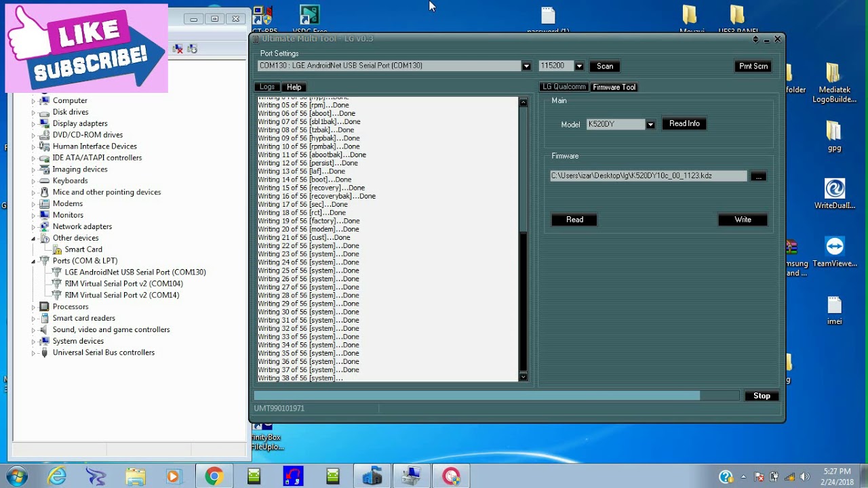868x488 pixels.
Task: Open the COM port selection dropdown
Action: (x=526, y=66)
